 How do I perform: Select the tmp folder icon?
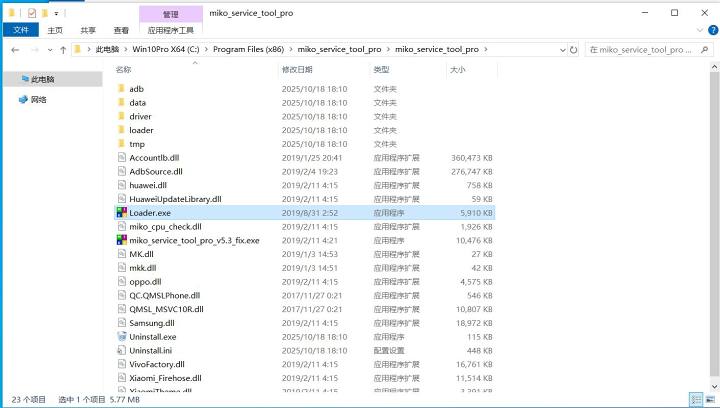coord(121,144)
